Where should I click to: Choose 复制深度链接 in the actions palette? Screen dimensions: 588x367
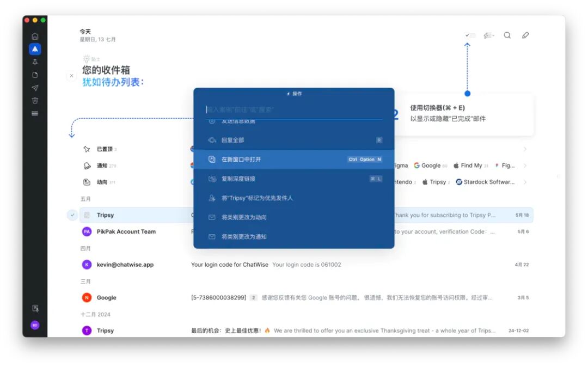coord(294,179)
